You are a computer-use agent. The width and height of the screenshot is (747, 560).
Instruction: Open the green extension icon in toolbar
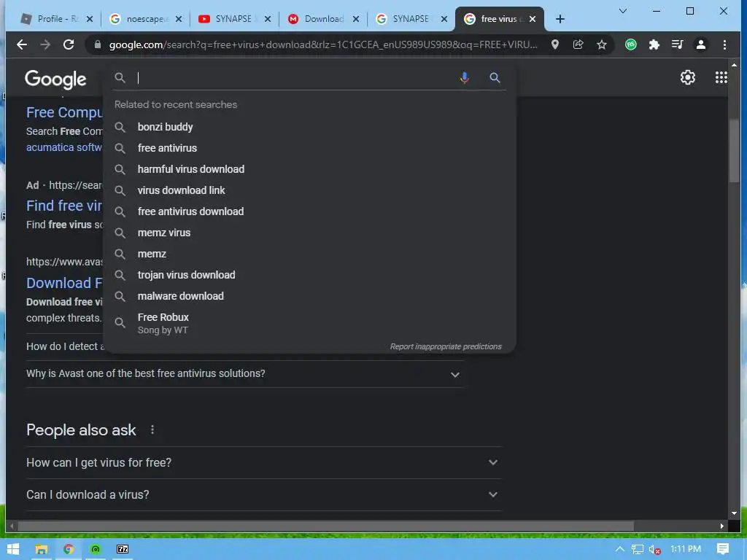click(x=631, y=44)
